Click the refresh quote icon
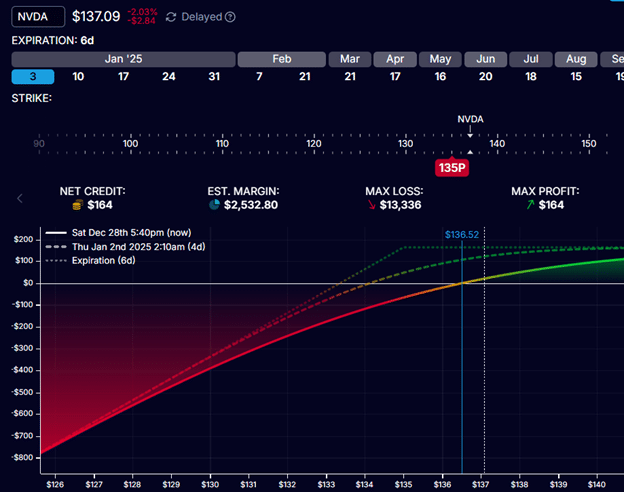624x492 pixels. (171, 17)
